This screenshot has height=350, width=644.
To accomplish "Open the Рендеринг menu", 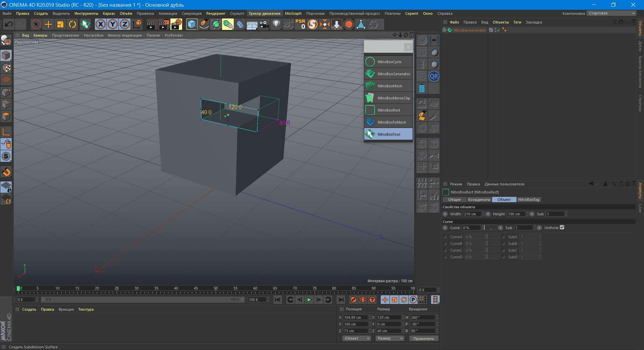I will pos(216,13).
